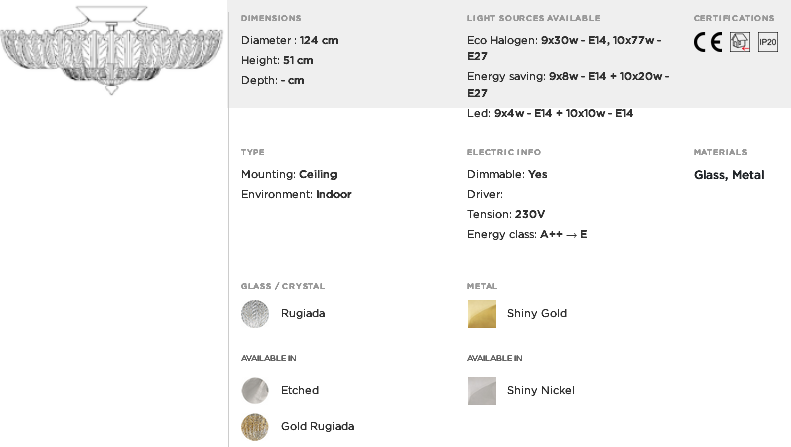Image resolution: width=791 pixels, height=447 pixels.
Task: Click the Shiny Nickel label
Action: click(541, 390)
